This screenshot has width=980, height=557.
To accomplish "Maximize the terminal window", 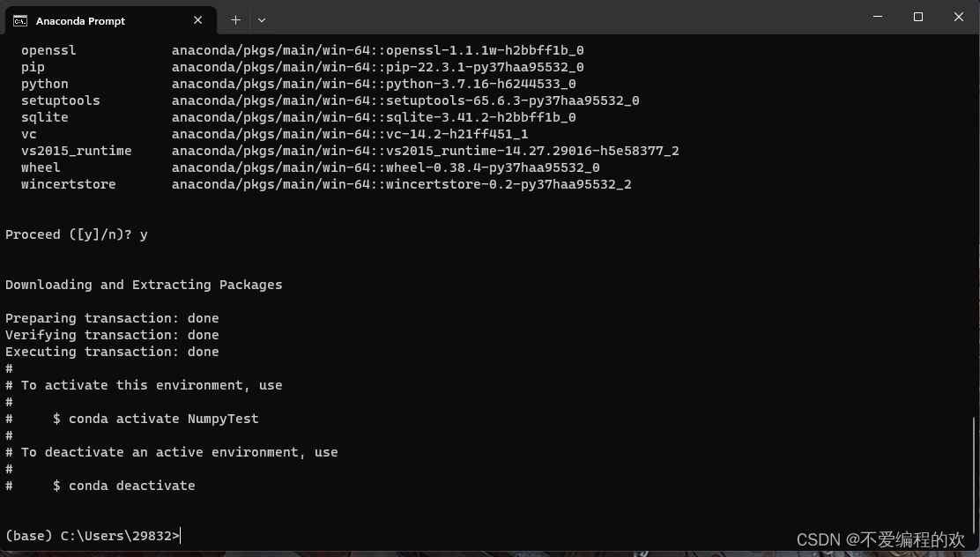I will (918, 17).
